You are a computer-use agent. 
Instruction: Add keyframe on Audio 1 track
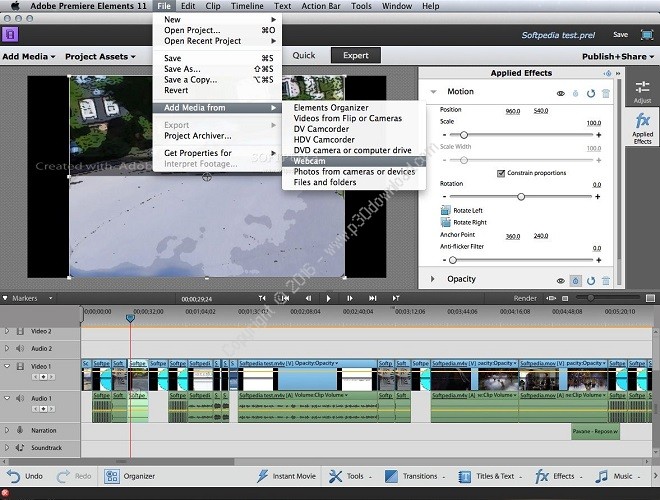43,409
